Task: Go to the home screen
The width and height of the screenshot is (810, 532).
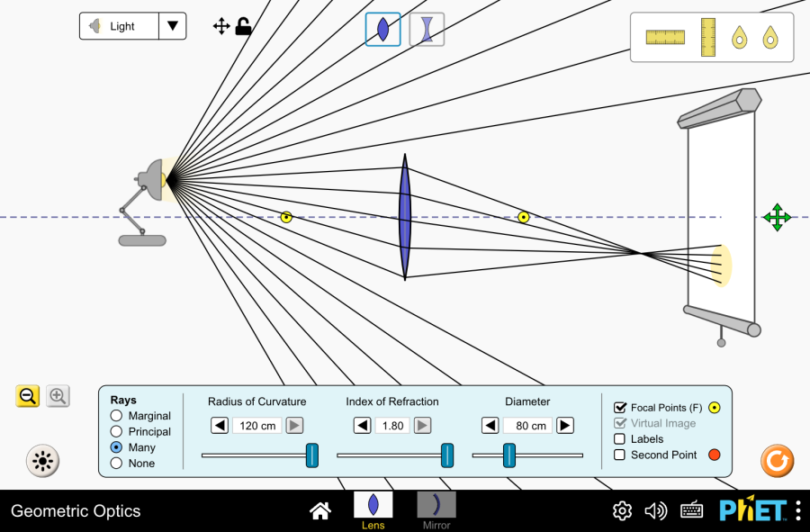Action: pyautogui.click(x=319, y=511)
